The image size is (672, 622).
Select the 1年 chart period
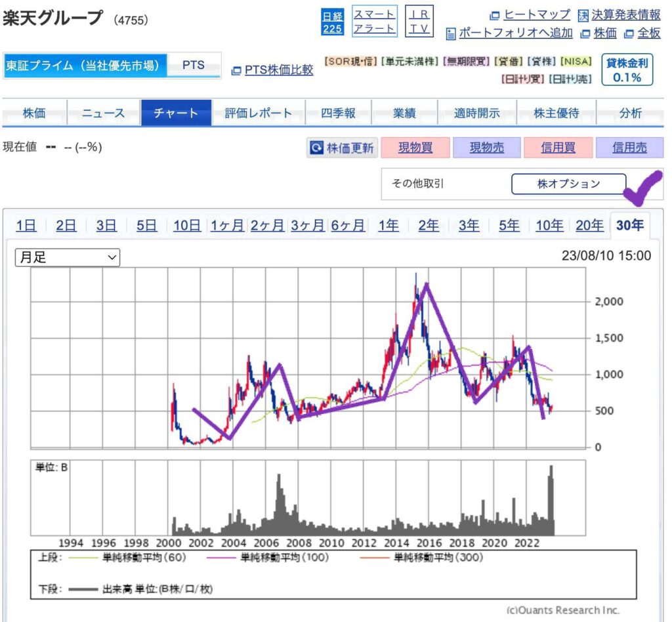pyautogui.click(x=388, y=225)
